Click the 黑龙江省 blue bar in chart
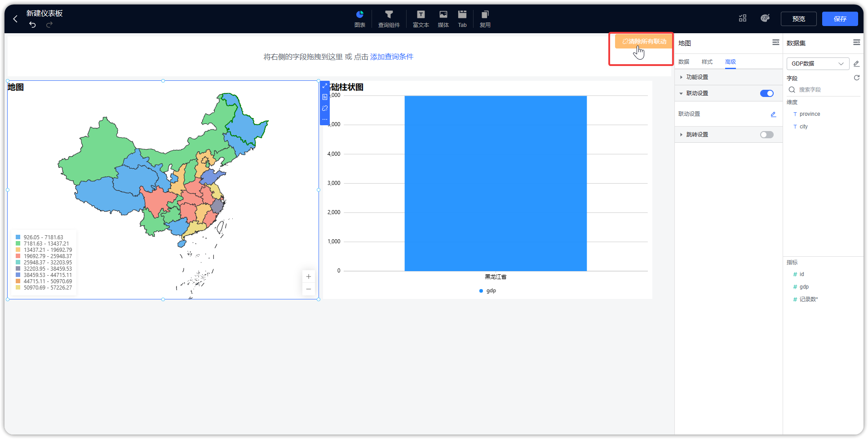868x439 pixels. tap(496, 183)
